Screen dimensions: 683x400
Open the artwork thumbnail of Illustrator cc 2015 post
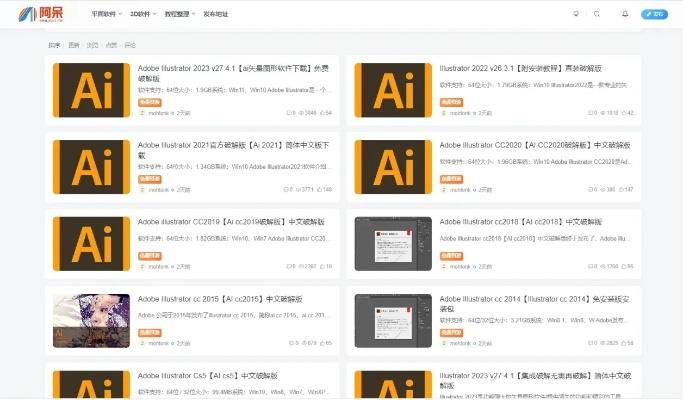[91, 321]
